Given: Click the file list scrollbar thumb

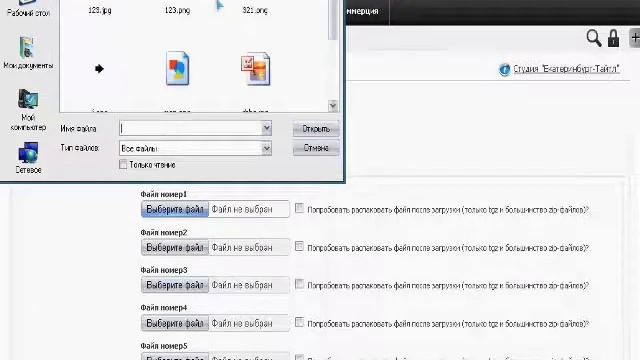Looking at the screenshot, I should [x=333, y=20].
